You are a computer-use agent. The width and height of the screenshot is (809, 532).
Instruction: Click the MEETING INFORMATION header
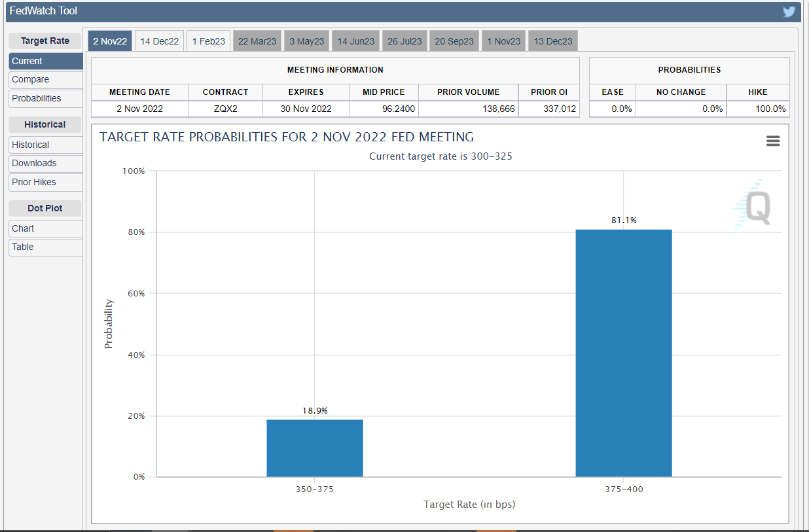(335, 70)
